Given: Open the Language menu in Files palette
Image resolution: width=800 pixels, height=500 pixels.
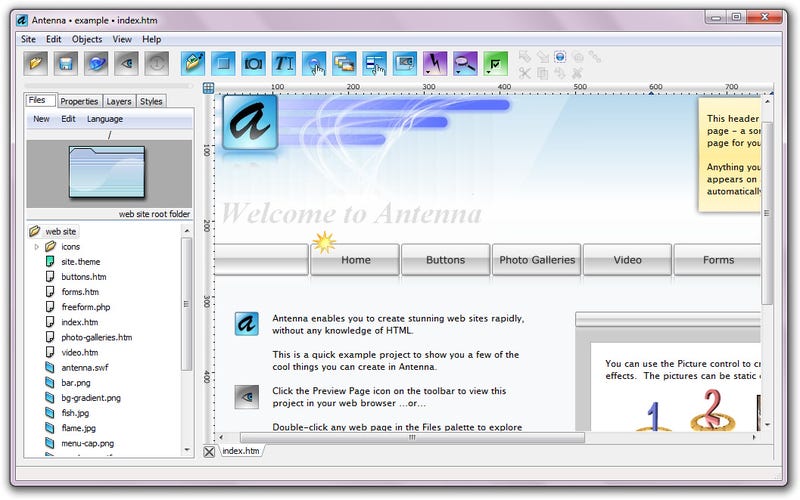Looking at the screenshot, I should pos(105,119).
